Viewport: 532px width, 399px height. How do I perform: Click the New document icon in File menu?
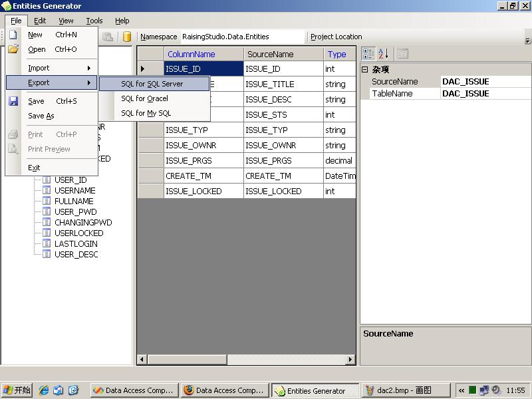click(13, 35)
